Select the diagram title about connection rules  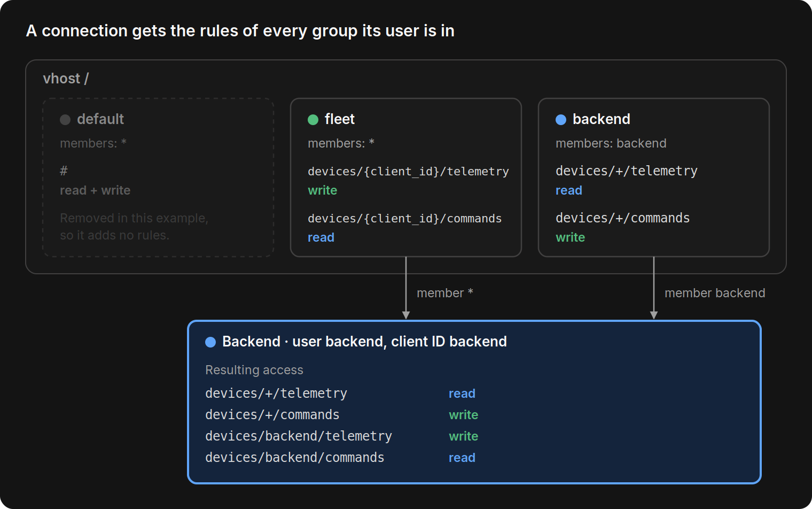point(240,31)
